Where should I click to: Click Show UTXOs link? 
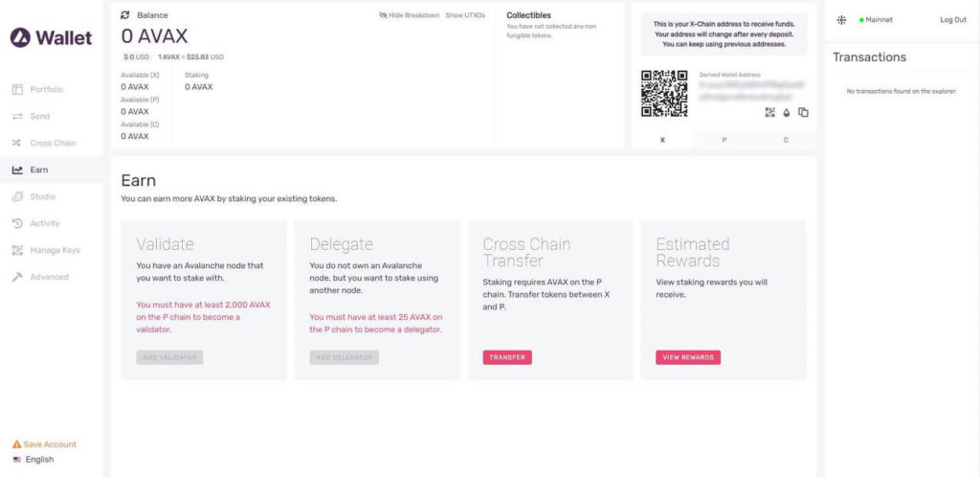click(x=465, y=15)
